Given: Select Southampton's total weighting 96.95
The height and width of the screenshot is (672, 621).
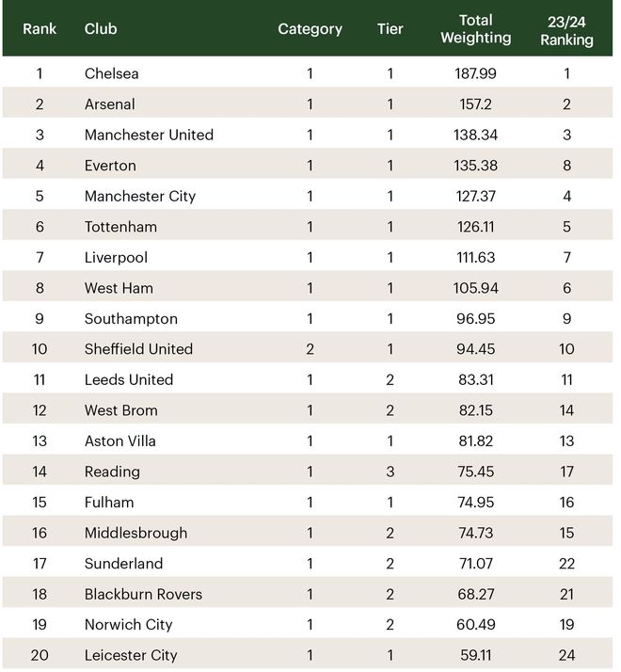Looking at the screenshot, I should click(x=475, y=319).
